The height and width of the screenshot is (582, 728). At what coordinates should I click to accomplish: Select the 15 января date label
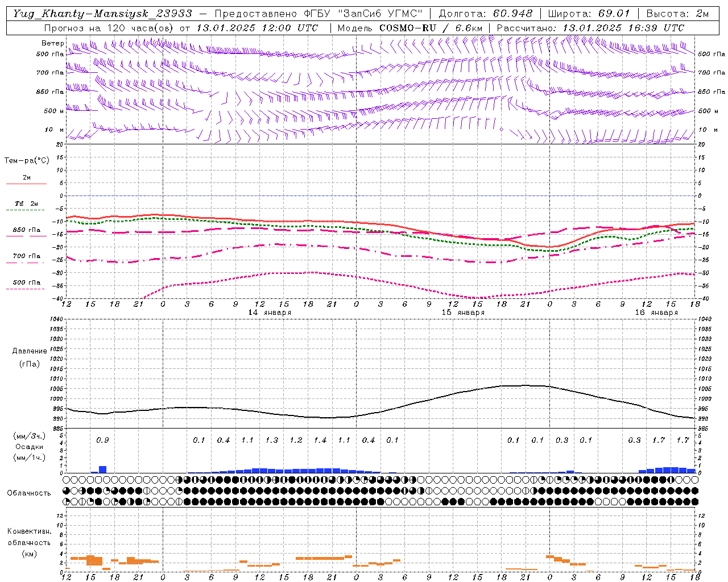(x=463, y=313)
